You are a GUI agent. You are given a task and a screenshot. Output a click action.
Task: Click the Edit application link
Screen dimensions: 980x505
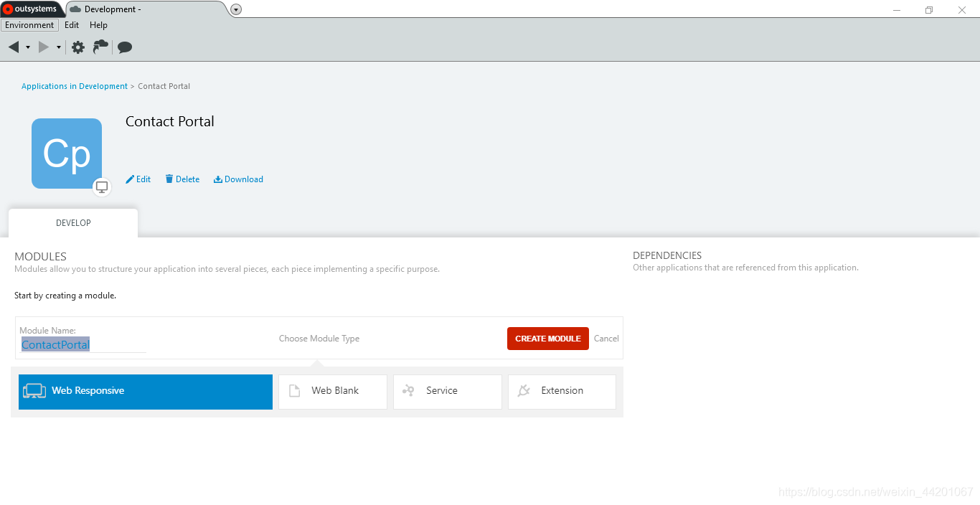click(x=138, y=179)
